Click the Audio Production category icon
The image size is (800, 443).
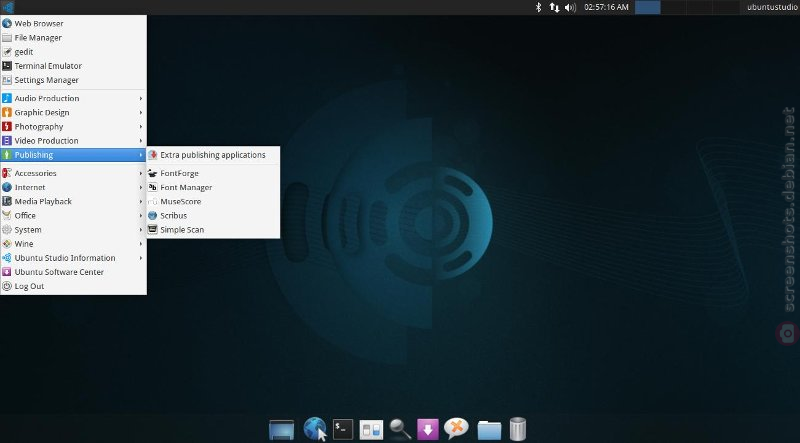(7, 98)
